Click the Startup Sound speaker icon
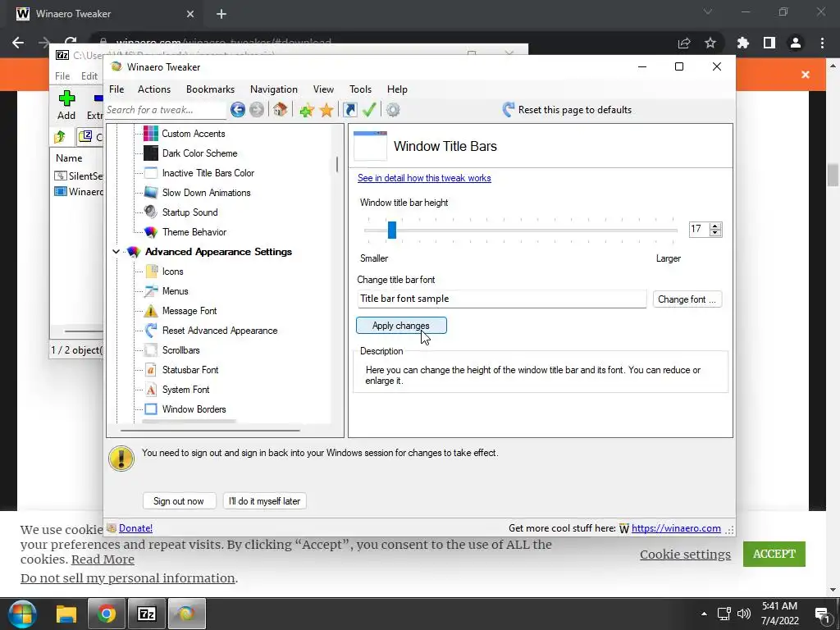Image resolution: width=840 pixels, height=630 pixels. (x=151, y=212)
